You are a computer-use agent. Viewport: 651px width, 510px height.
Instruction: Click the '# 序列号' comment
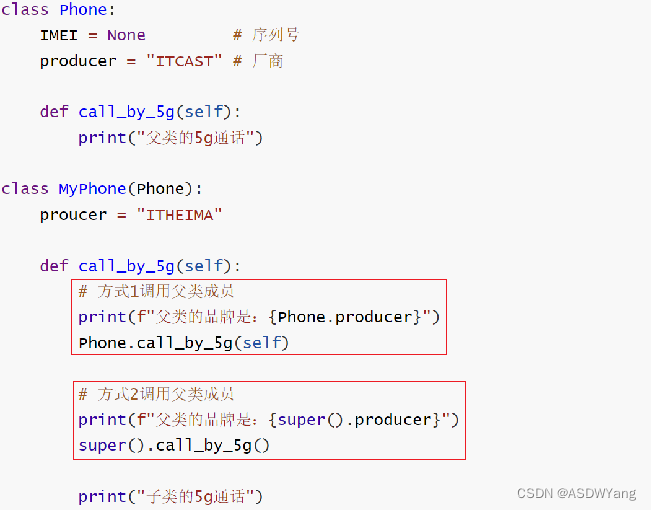pos(265,35)
